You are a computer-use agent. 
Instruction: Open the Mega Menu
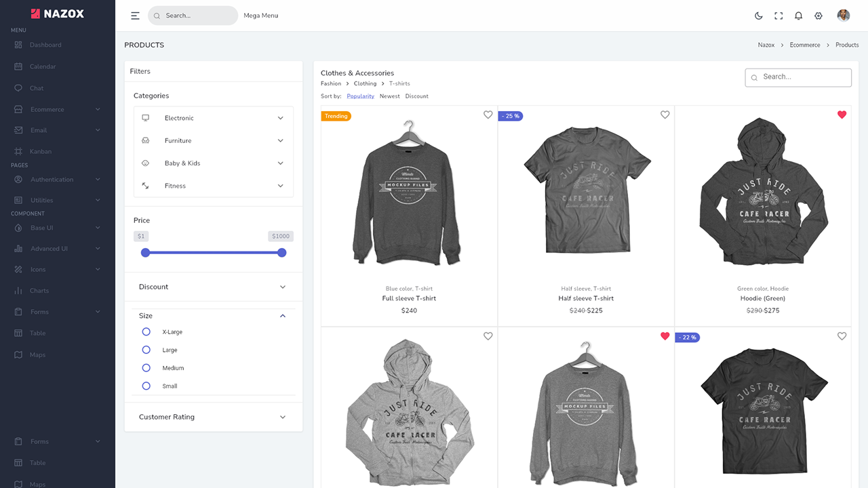[x=260, y=15]
